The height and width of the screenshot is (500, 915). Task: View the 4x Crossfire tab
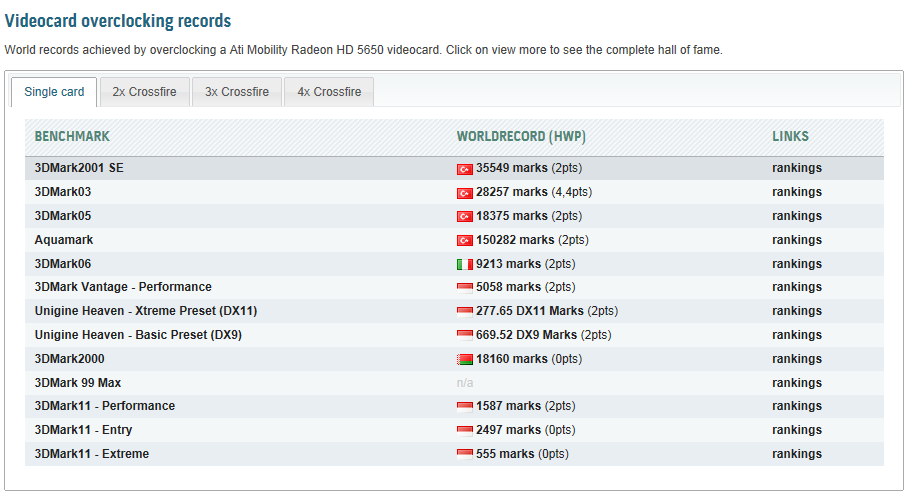[x=329, y=92]
